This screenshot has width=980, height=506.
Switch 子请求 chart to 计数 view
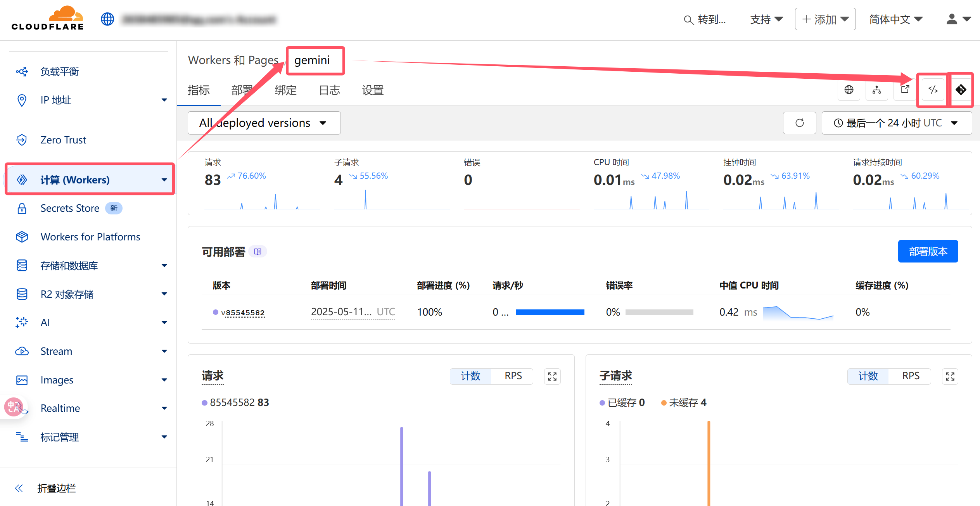click(868, 376)
